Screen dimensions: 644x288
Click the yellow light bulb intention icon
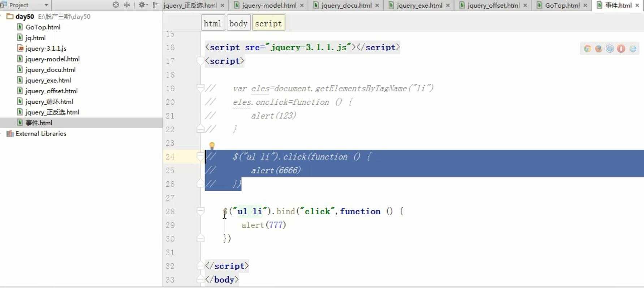pos(212,146)
